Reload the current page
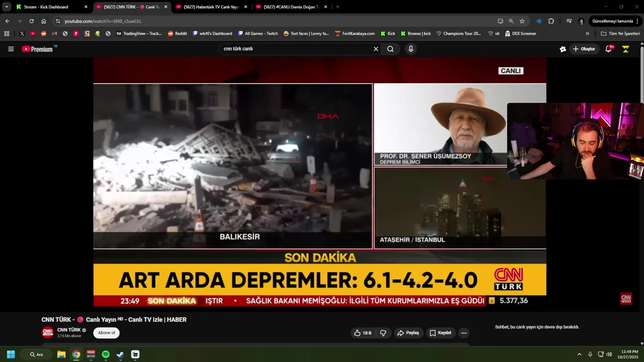The height and width of the screenshot is (362, 644). coord(31,21)
